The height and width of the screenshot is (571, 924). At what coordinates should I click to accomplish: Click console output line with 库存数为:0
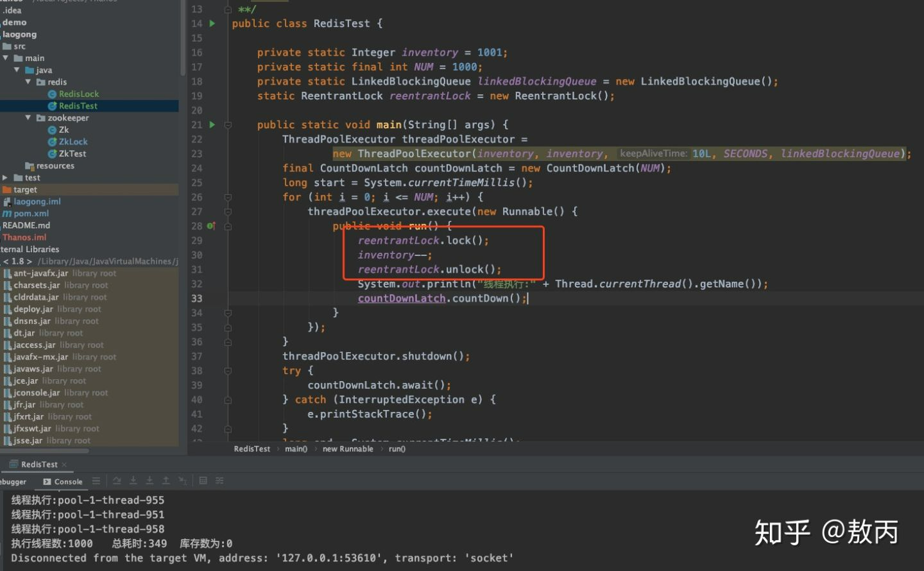point(122,544)
